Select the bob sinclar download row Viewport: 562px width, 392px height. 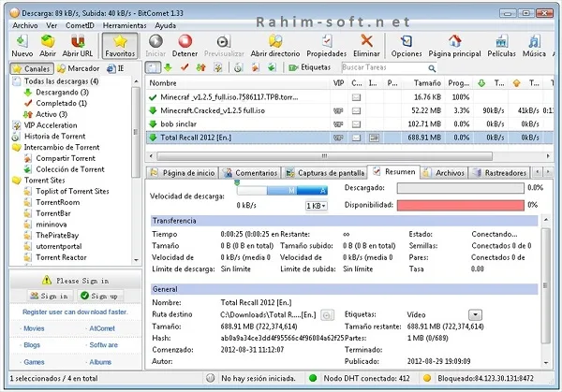[349, 123]
